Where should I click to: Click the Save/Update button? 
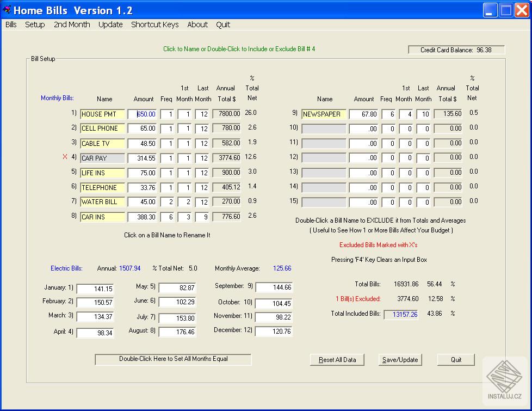(400, 360)
